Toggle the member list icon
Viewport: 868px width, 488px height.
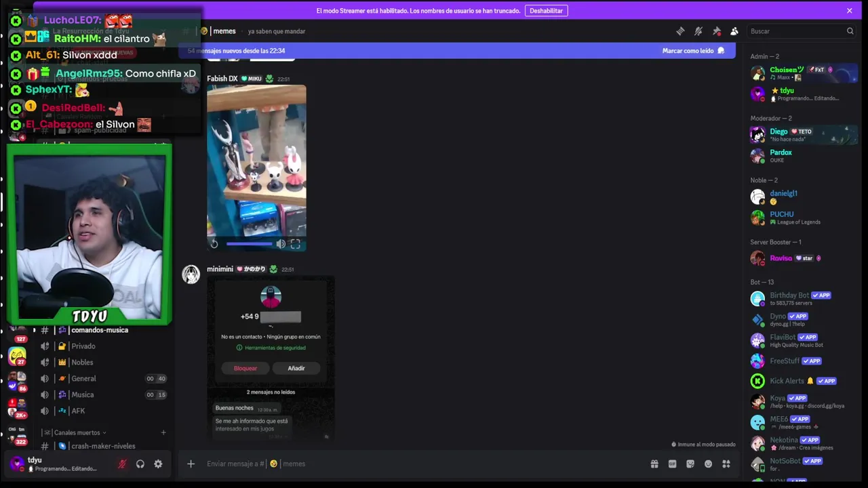(x=734, y=31)
